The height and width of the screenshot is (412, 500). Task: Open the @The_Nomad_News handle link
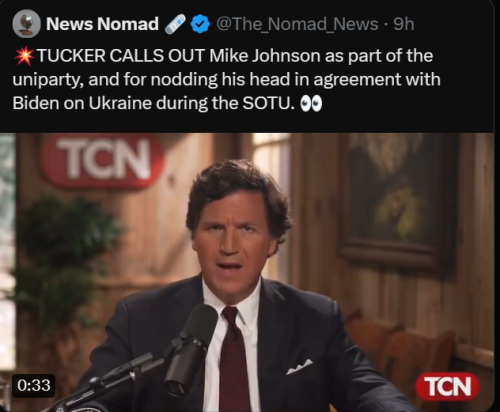coord(297,24)
